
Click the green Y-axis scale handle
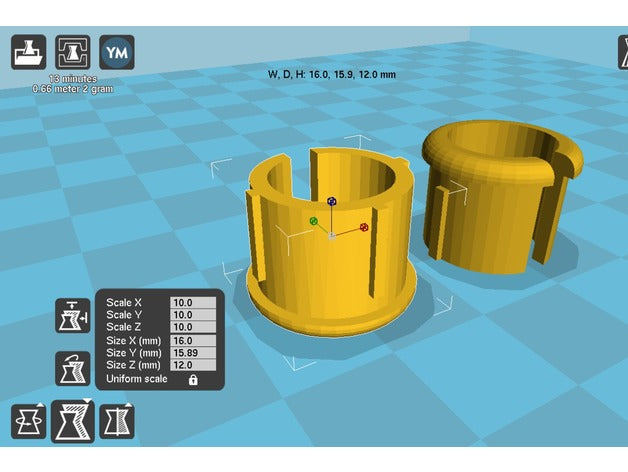[x=314, y=221]
